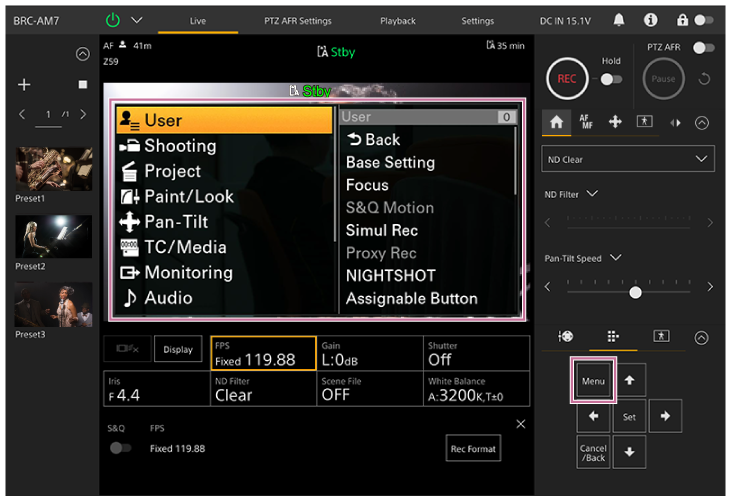This screenshot has height=500, width=730.
Task: Click the Pan-Tilt Speed slider handle
Action: click(x=635, y=292)
